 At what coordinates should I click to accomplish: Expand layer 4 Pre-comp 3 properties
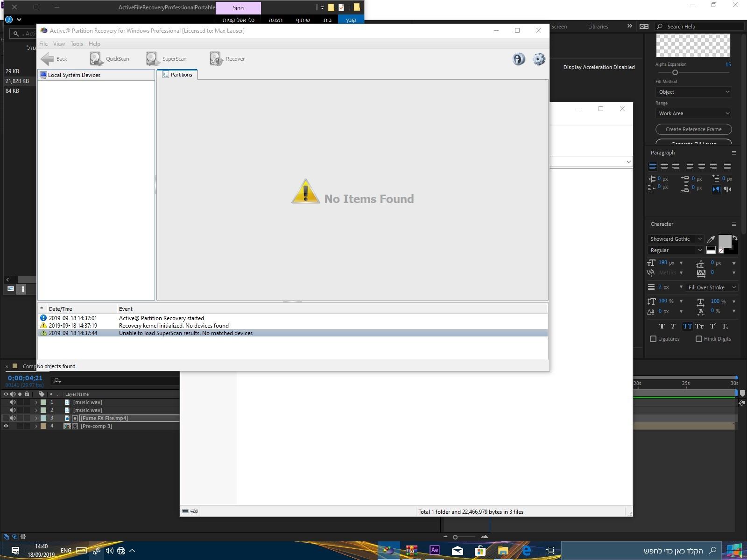(x=36, y=426)
